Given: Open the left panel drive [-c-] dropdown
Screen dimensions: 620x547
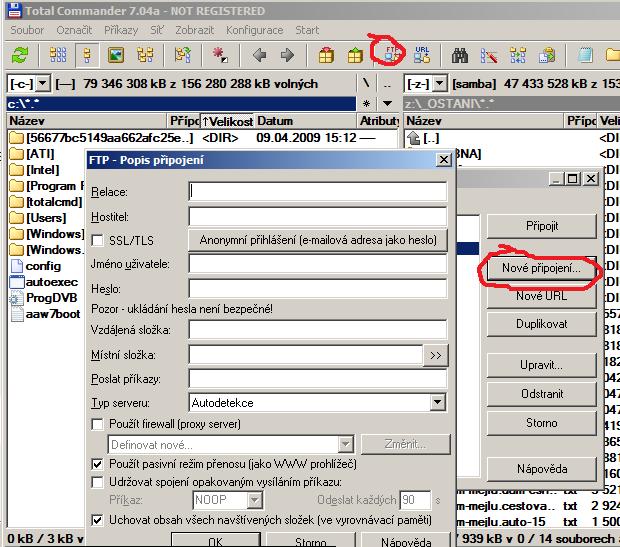Looking at the screenshot, I should pos(30,84).
